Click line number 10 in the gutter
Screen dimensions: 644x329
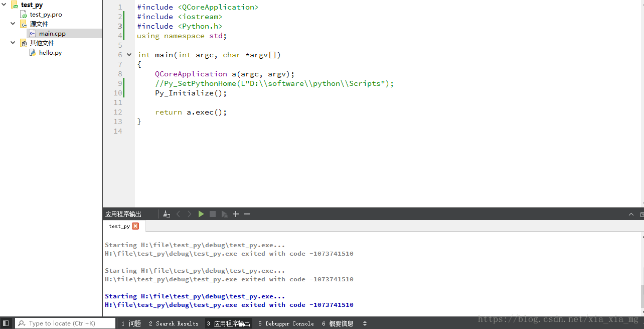pos(118,93)
